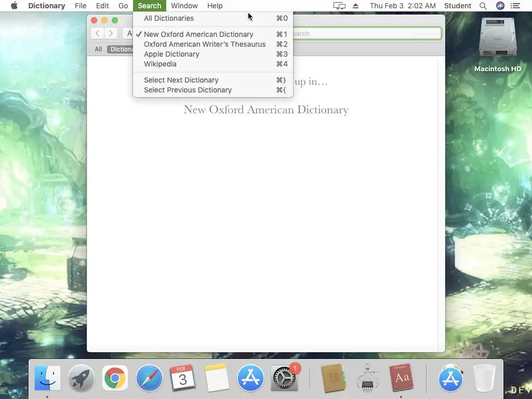Viewport: 532px width, 399px height.
Task: Open System Preferences with update badge
Action: click(x=285, y=378)
